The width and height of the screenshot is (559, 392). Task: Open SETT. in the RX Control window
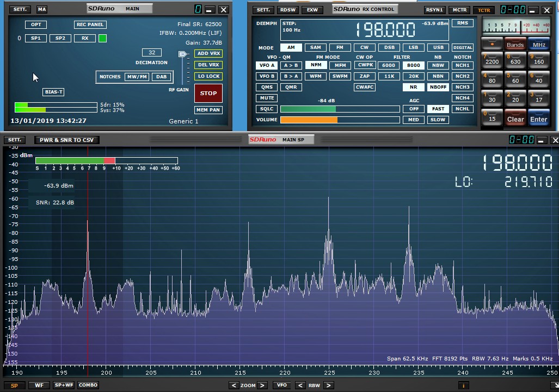(x=263, y=10)
